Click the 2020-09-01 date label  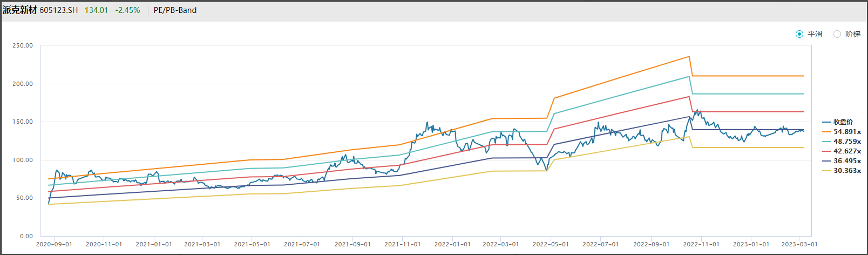[x=54, y=244]
